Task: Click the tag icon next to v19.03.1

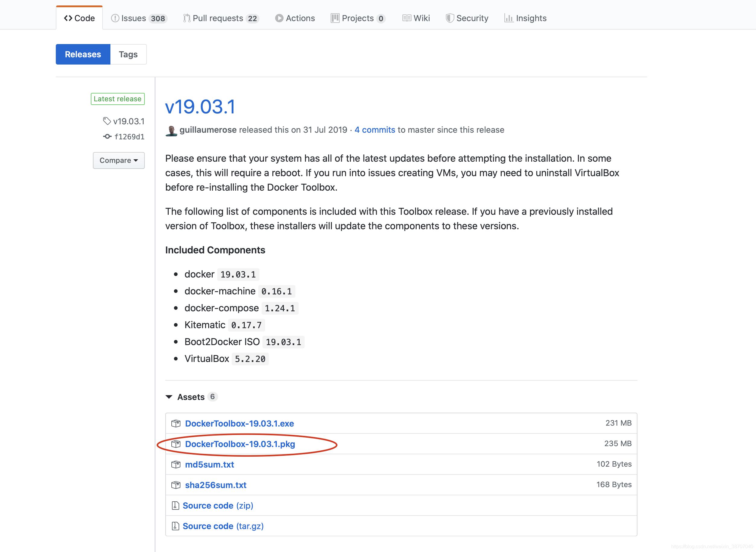Action: (106, 121)
